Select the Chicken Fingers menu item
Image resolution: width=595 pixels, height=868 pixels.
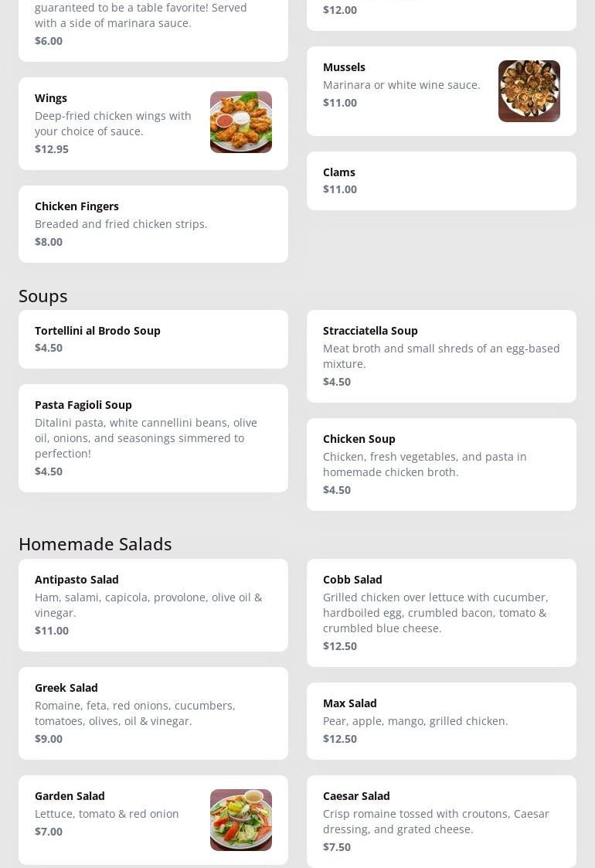tap(153, 224)
